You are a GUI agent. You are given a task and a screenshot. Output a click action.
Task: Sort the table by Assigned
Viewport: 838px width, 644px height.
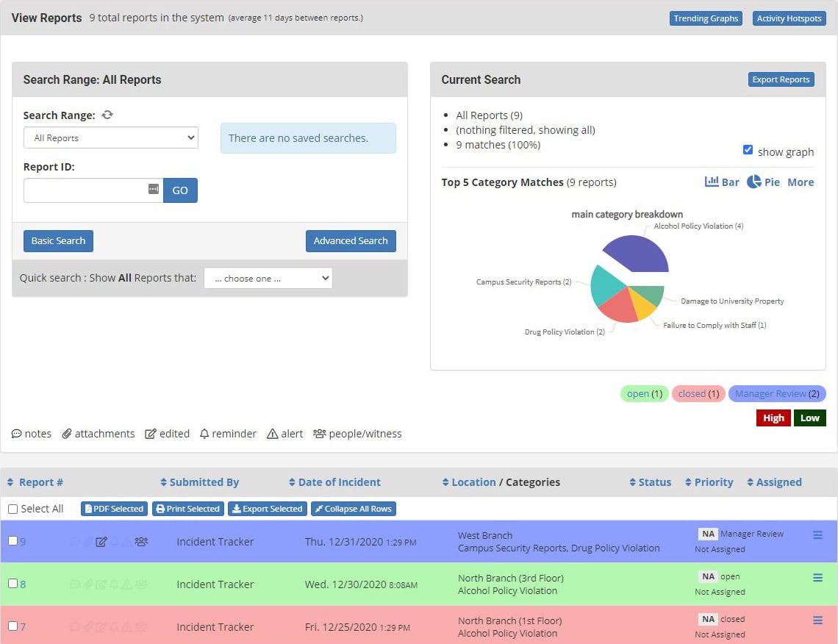pos(774,482)
